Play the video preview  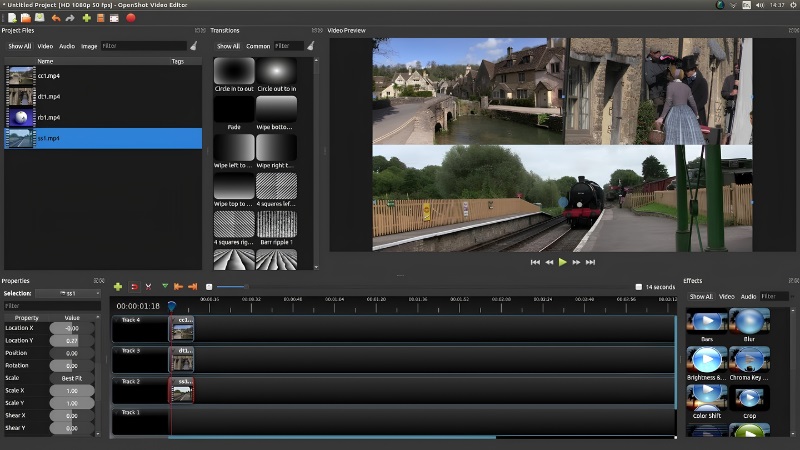coord(563,262)
